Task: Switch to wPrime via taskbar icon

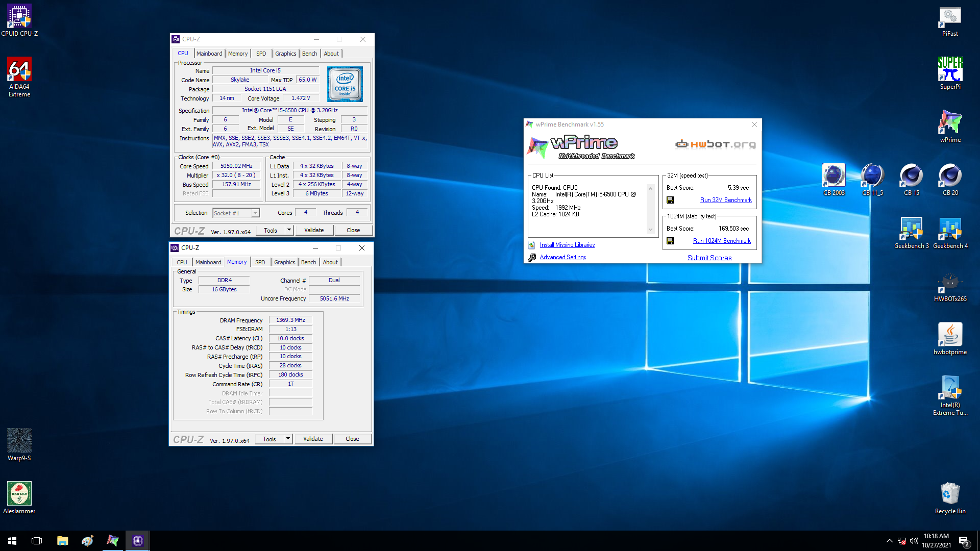Action: pyautogui.click(x=112, y=541)
